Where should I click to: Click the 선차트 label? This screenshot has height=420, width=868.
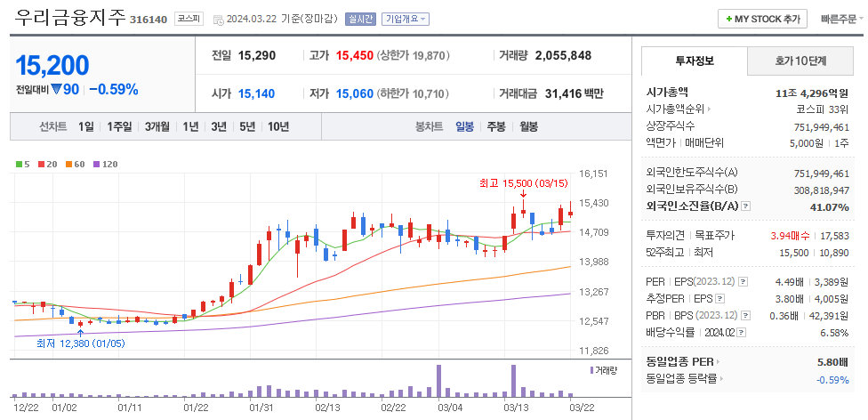pos(53,127)
